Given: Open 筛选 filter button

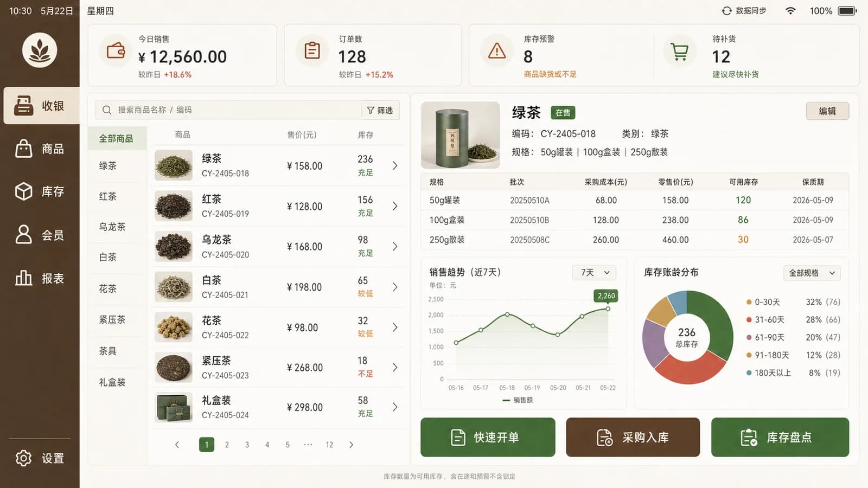Looking at the screenshot, I should pyautogui.click(x=380, y=110).
